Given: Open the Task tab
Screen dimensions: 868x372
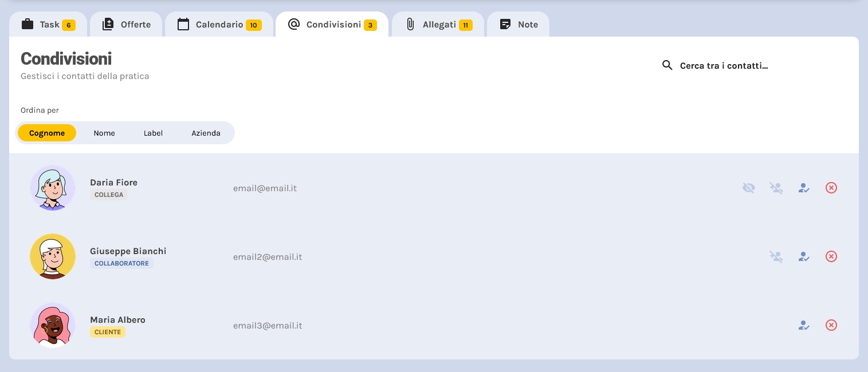Looking at the screenshot, I should [x=48, y=25].
